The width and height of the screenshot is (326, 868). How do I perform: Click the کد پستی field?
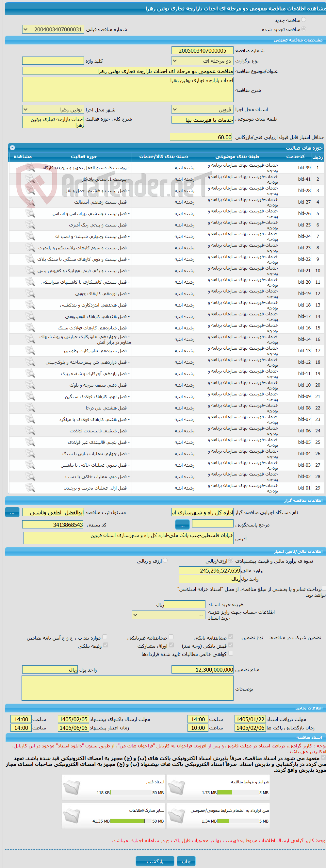(x=53, y=525)
